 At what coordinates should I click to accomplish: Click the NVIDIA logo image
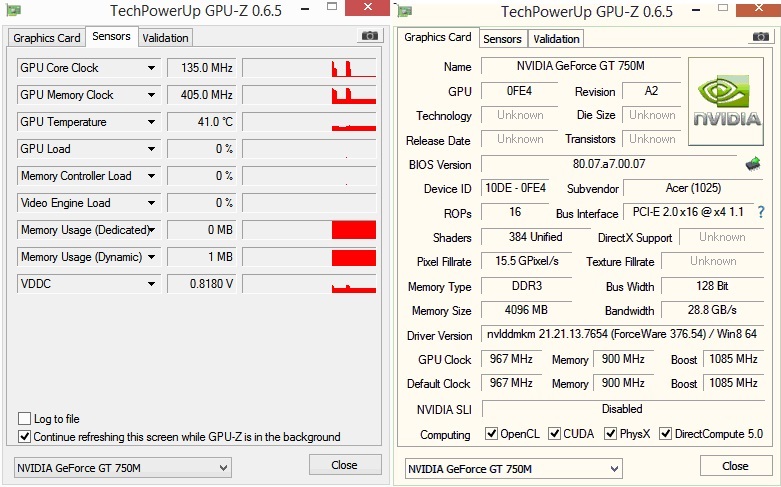726,101
